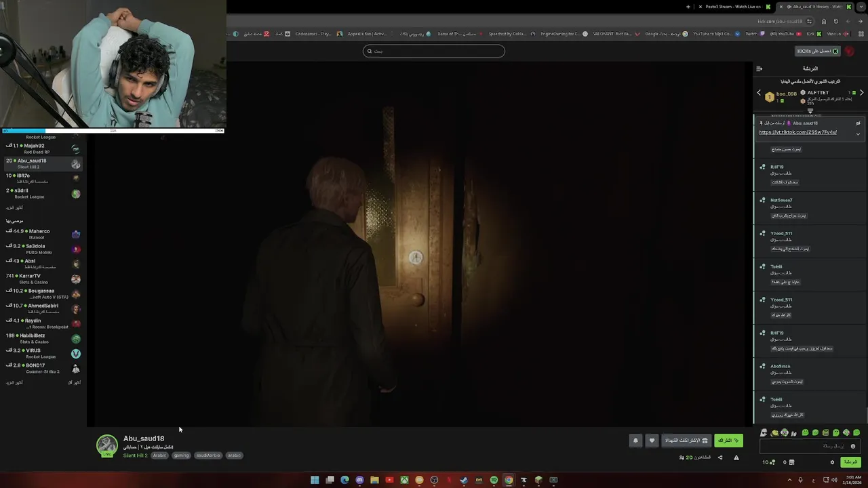Show fewer recommended channels
Viewport: 868px width, 488px height.
tap(75, 382)
